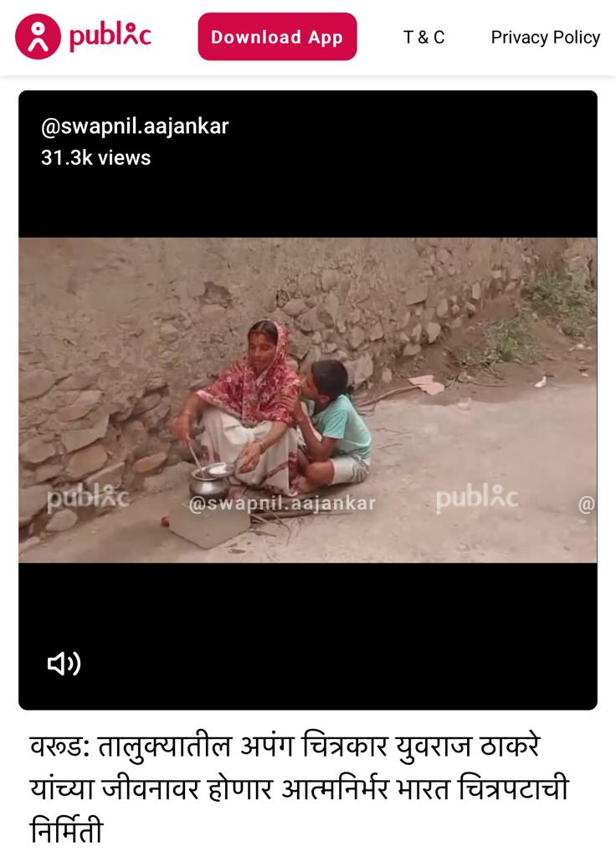
Task: Open the T & C page
Action: [x=423, y=37]
